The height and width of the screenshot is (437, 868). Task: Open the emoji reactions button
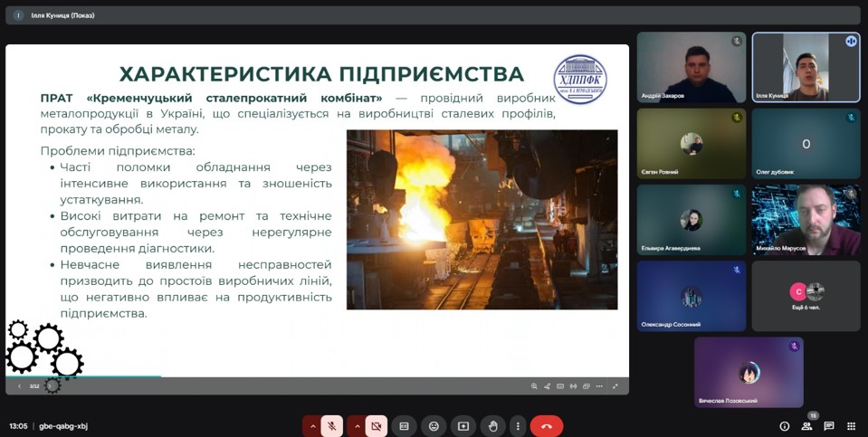[434, 426]
